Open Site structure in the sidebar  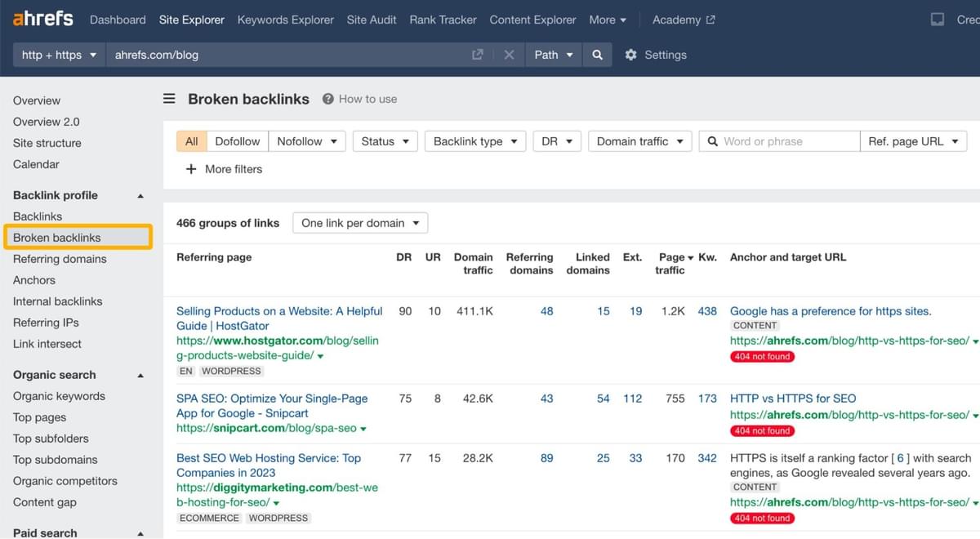pyautogui.click(x=47, y=143)
